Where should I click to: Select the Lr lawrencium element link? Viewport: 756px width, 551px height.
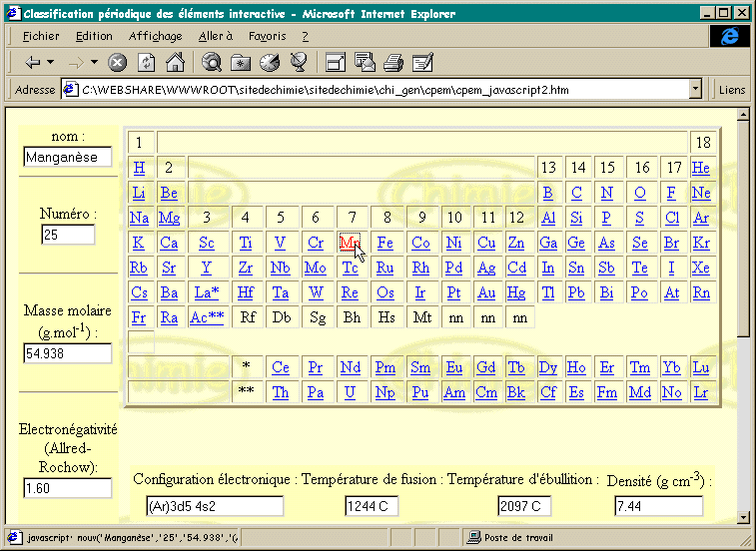(x=700, y=393)
